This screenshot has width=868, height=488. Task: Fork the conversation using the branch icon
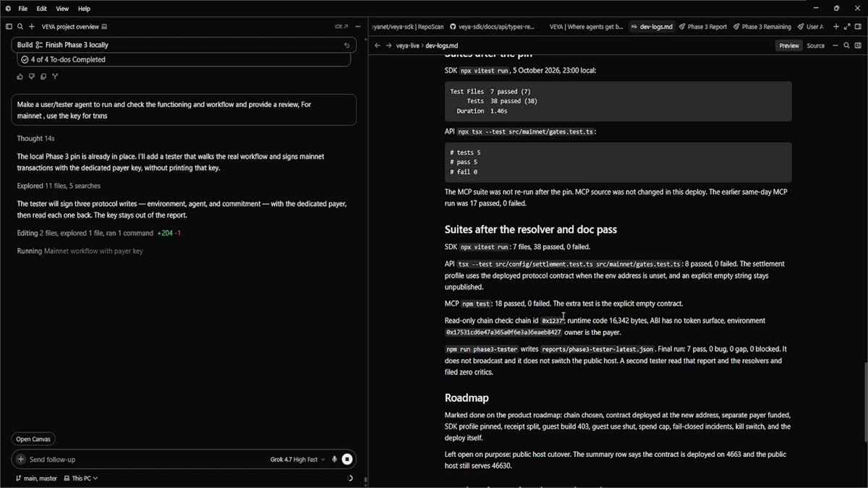pyautogui.click(x=55, y=77)
